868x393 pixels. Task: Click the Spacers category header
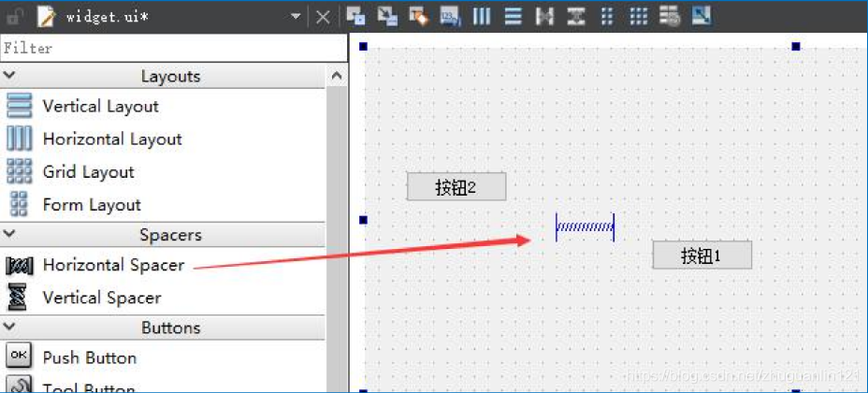pos(163,235)
